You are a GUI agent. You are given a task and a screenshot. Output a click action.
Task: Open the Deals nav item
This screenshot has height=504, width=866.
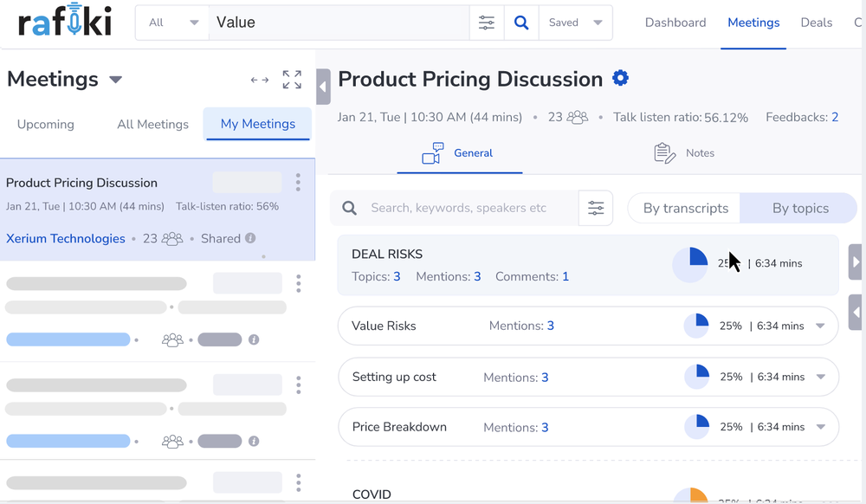tap(817, 23)
